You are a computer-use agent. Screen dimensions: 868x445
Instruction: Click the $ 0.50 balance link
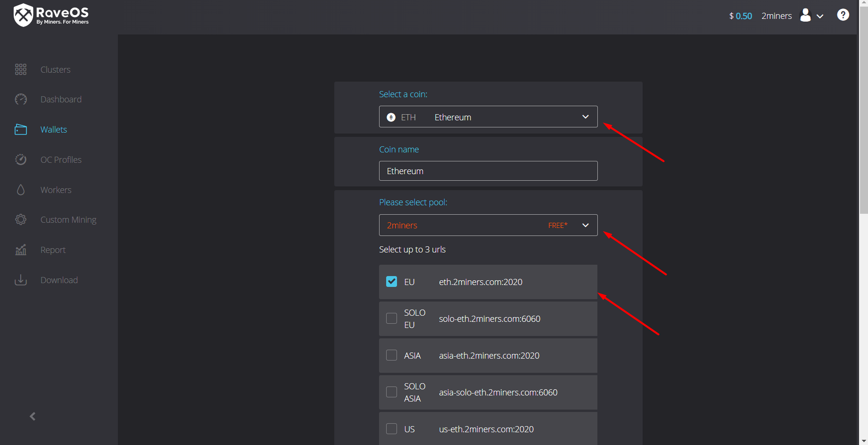click(740, 16)
